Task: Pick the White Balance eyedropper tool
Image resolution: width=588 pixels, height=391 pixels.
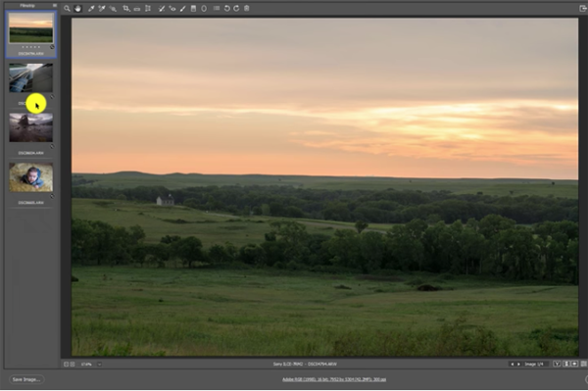Action: [91, 8]
